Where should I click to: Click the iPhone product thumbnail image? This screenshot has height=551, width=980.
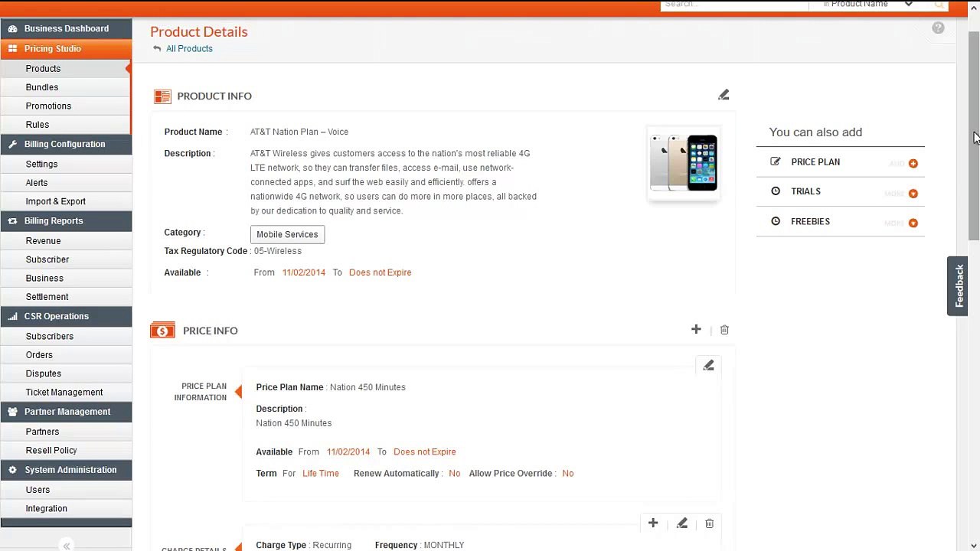tap(683, 163)
